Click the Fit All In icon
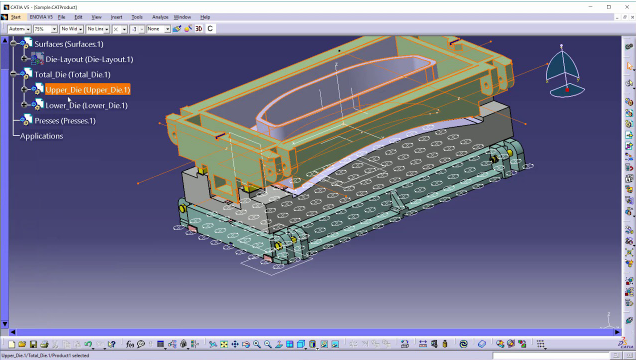The width and height of the screenshot is (636, 360). (224, 344)
